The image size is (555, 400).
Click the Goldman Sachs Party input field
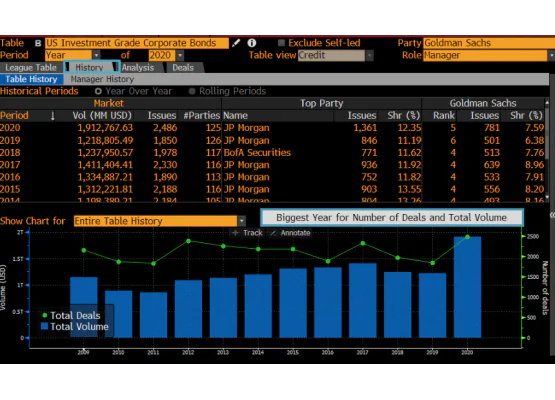point(489,43)
